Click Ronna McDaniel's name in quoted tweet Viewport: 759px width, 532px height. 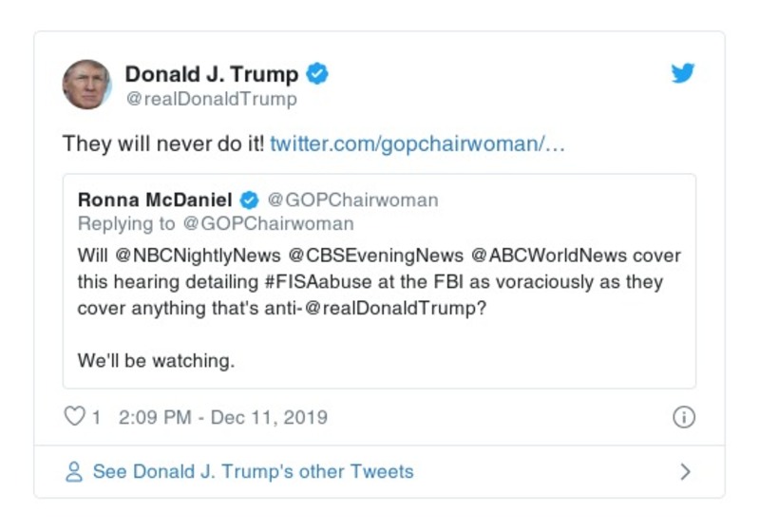pyautogui.click(x=156, y=199)
